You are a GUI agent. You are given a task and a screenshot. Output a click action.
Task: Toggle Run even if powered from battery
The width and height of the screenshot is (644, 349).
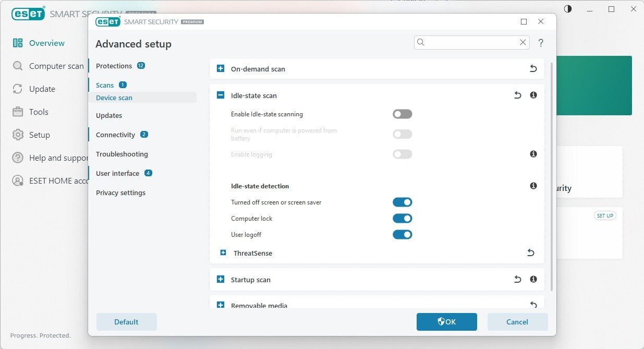tap(403, 134)
